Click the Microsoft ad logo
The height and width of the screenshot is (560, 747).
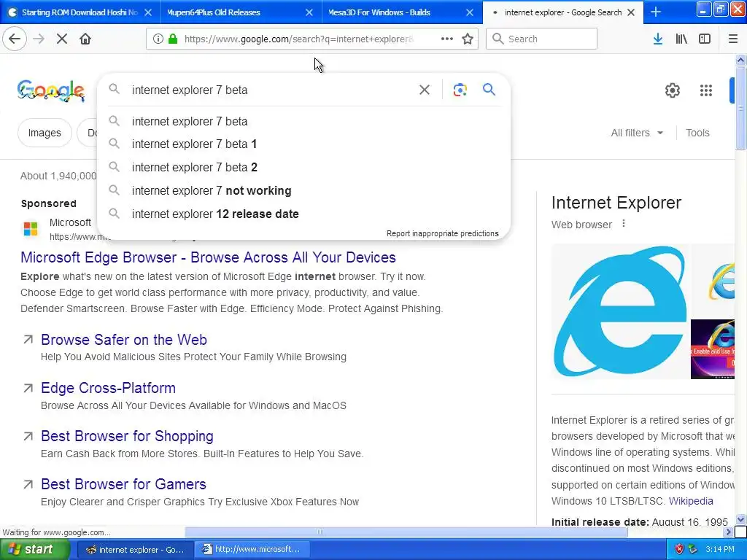pos(31,228)
